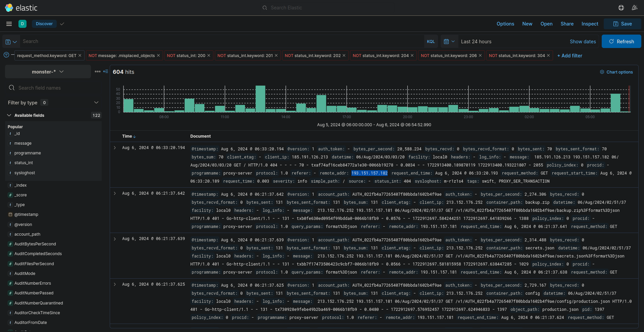Screen dimensions: 644x332
Task: Click the filter options icon beside filters
Action: 6,55
